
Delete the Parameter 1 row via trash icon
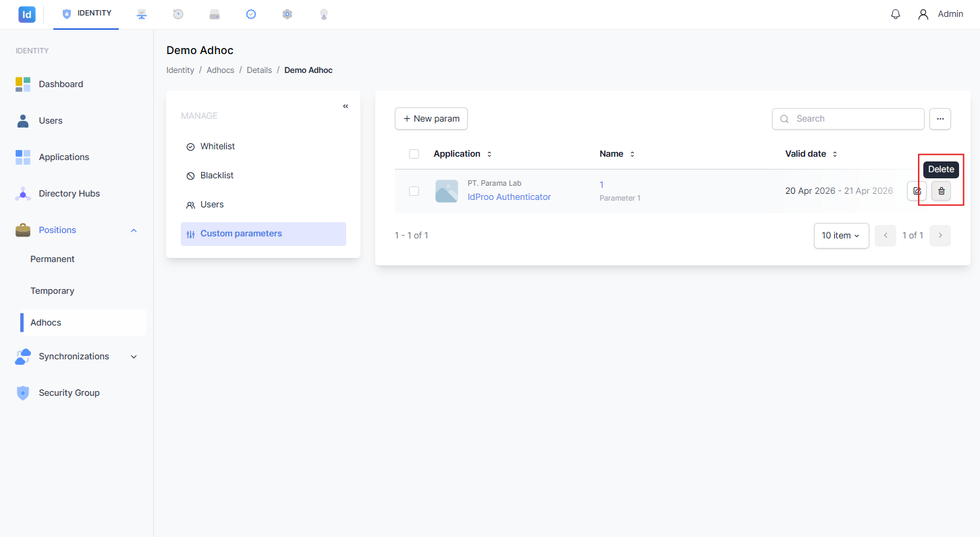[x=941, y=191]
